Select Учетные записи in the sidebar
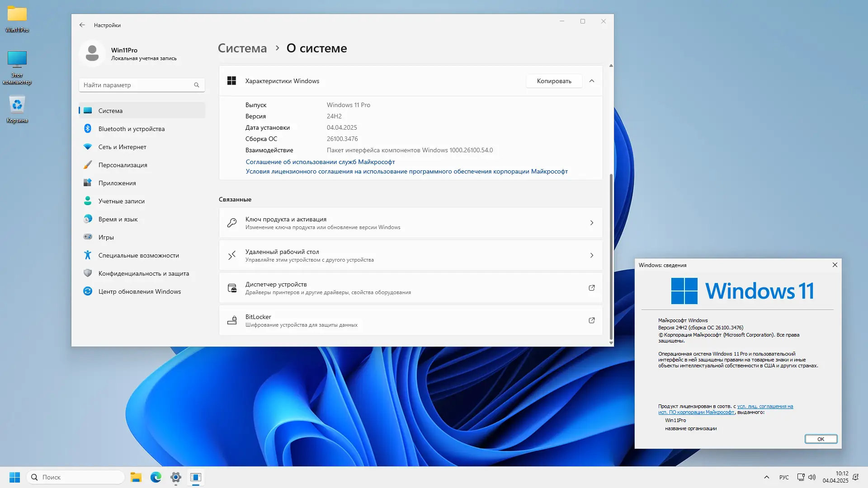 tap(121, 201)
